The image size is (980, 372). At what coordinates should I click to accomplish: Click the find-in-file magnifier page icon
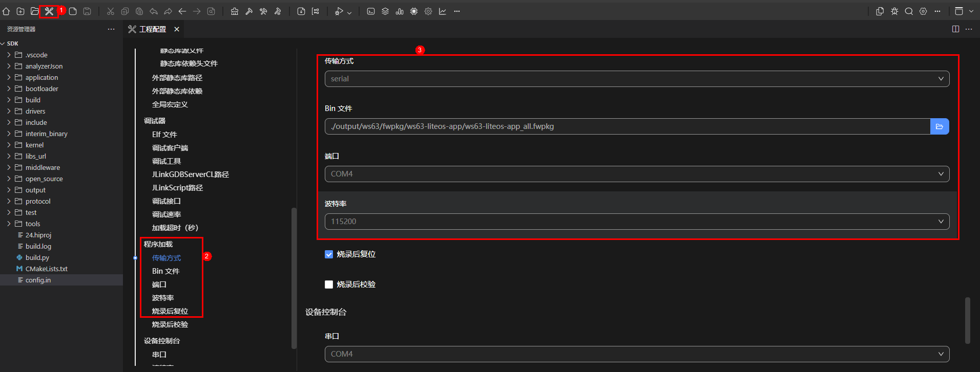click(x=211, y=11)
